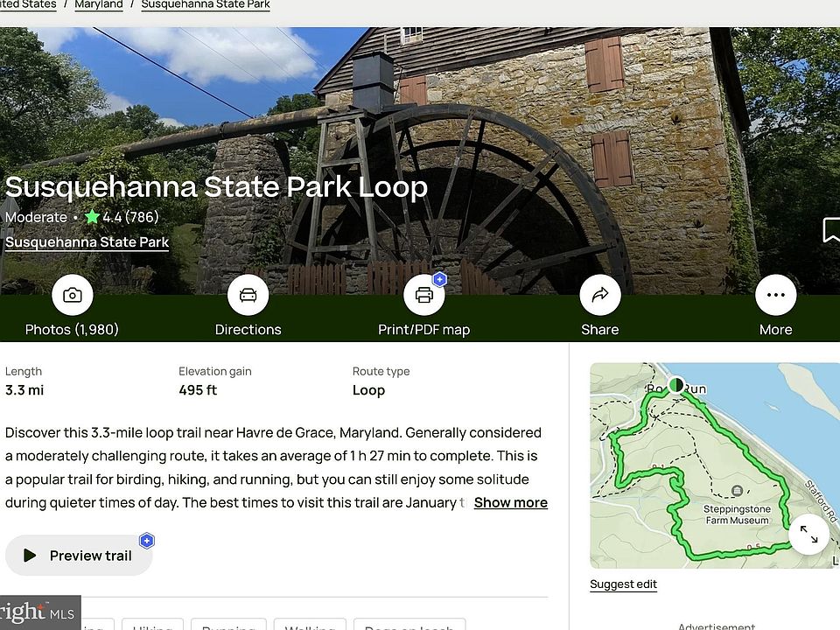Open Print/PDF map printer icon
Viewport: 840px width, 630px height.
click(423, 295)
